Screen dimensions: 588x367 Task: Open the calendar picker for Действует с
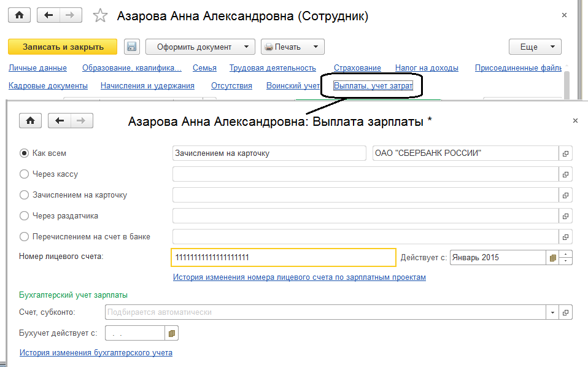(552, 258)
